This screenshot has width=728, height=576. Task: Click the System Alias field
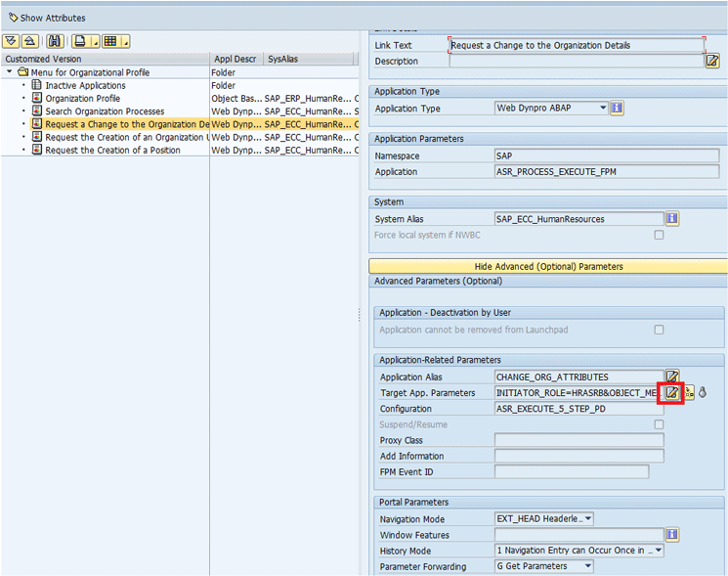pos(578,219)
